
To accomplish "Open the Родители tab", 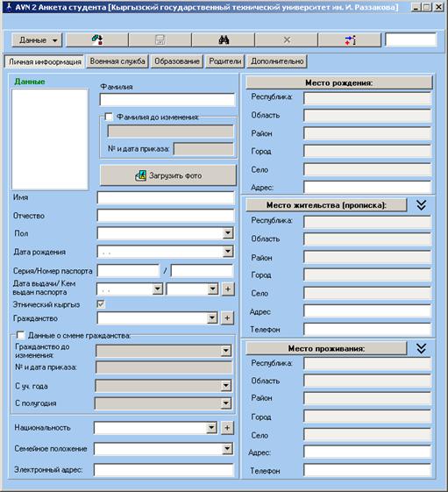I will (x=225, y=61).
